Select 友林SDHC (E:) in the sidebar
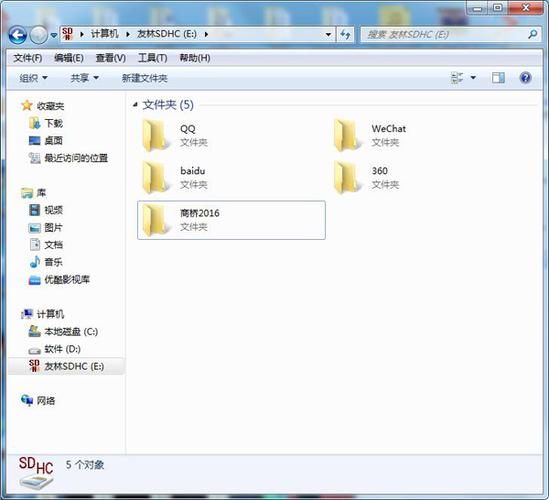Image resolution: width=549 pixels, height=500 pixels. (x=74, y=366)
